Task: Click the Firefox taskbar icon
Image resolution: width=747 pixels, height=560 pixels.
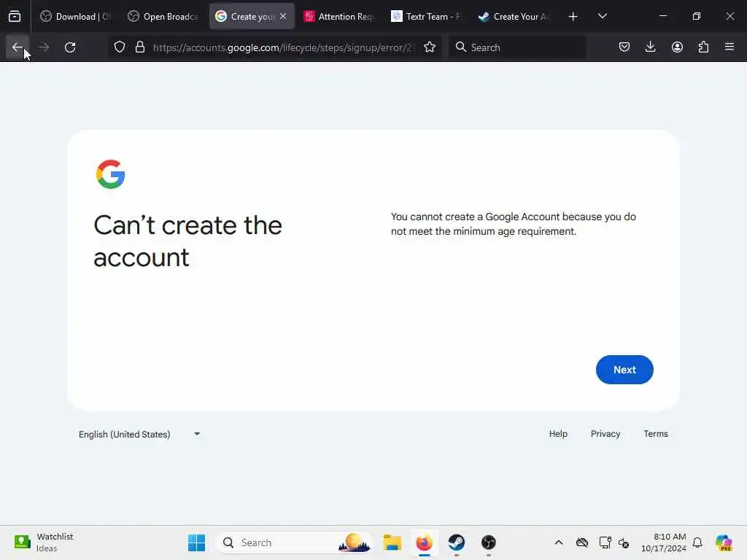Action: (424, 542)
